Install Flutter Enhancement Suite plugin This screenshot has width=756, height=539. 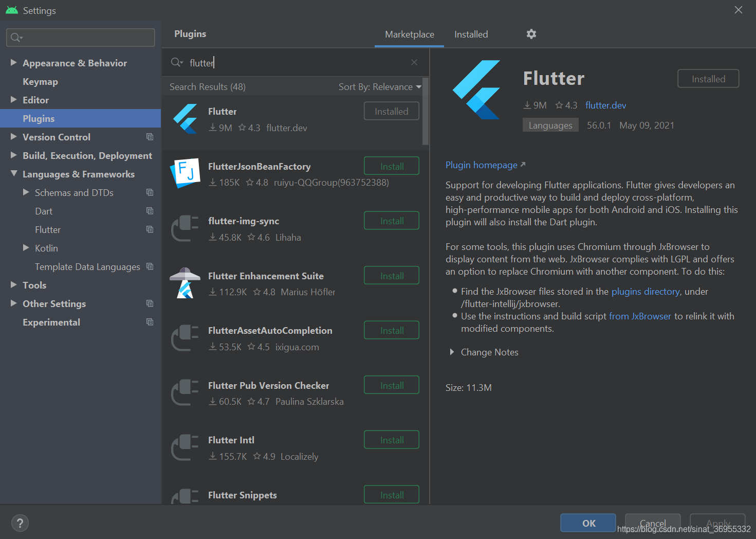[392, 276]
